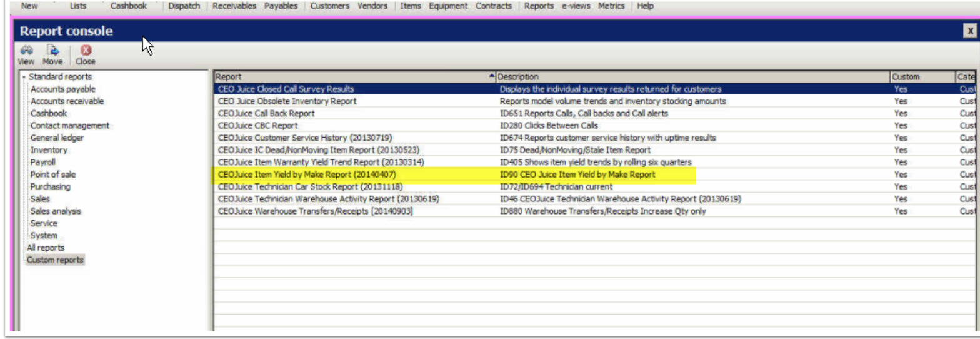Close the Report console with X
The width and height of the screenshot is (980, 339).
(969, 31)
